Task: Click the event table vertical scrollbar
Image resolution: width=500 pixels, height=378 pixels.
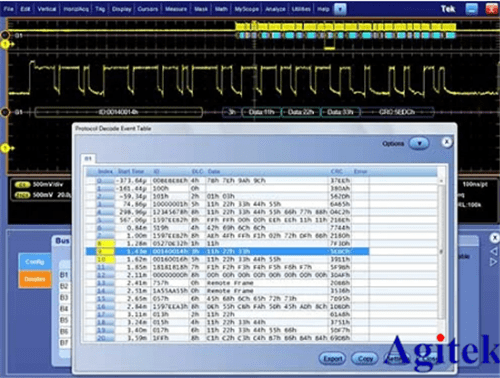Action: 441,252
